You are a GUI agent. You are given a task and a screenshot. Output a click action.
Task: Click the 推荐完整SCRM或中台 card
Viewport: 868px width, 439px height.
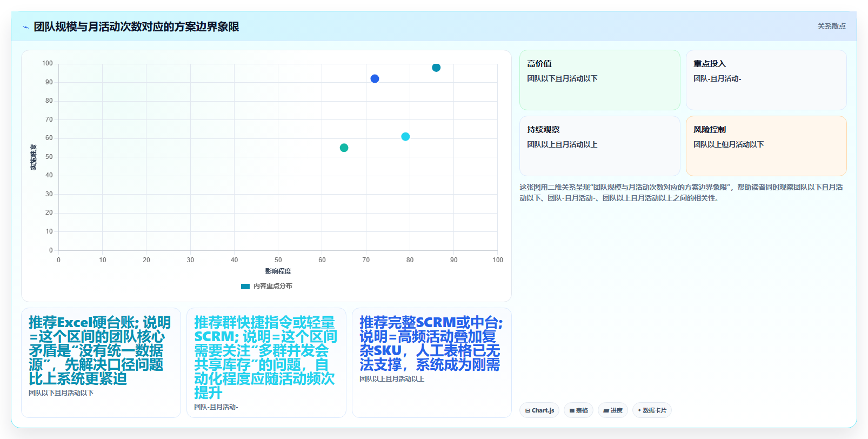pos(432,363)
